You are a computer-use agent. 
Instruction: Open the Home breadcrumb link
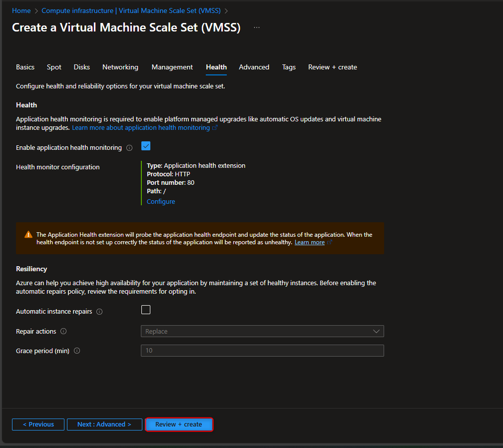coord(21,10)
